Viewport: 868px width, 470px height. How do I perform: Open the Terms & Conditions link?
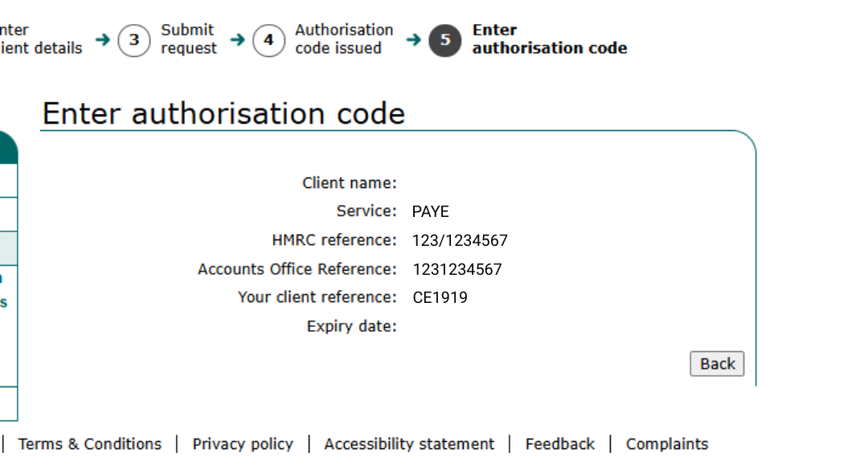pyautogui.click(x=90, y=444)
